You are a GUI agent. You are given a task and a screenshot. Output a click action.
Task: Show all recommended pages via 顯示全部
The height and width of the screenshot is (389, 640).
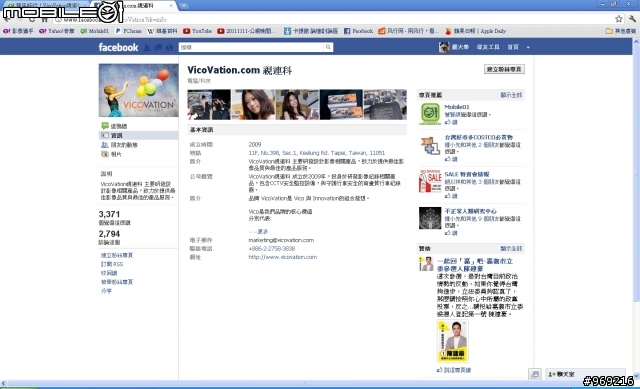[511, 95]
